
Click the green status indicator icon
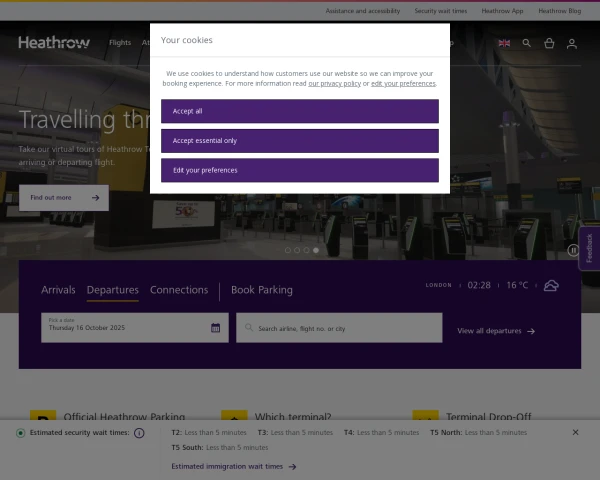coord(21,433)
